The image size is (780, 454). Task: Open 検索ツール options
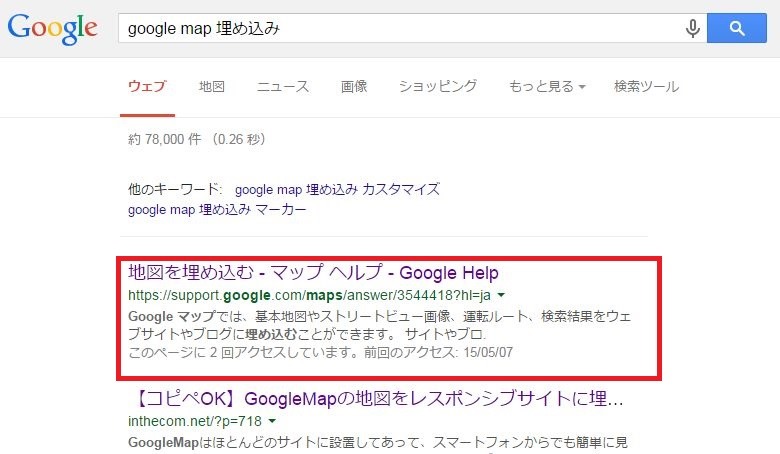[x=646, y=87]
